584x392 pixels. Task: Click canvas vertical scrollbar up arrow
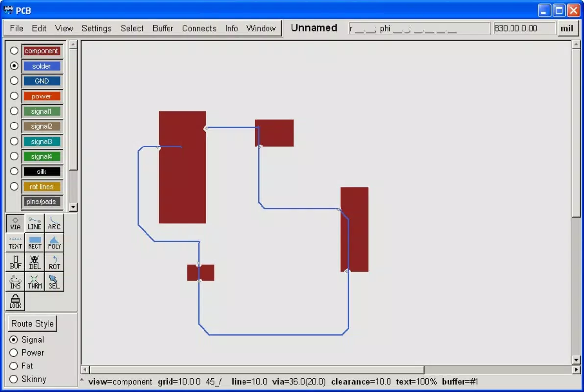pos(576,44)
